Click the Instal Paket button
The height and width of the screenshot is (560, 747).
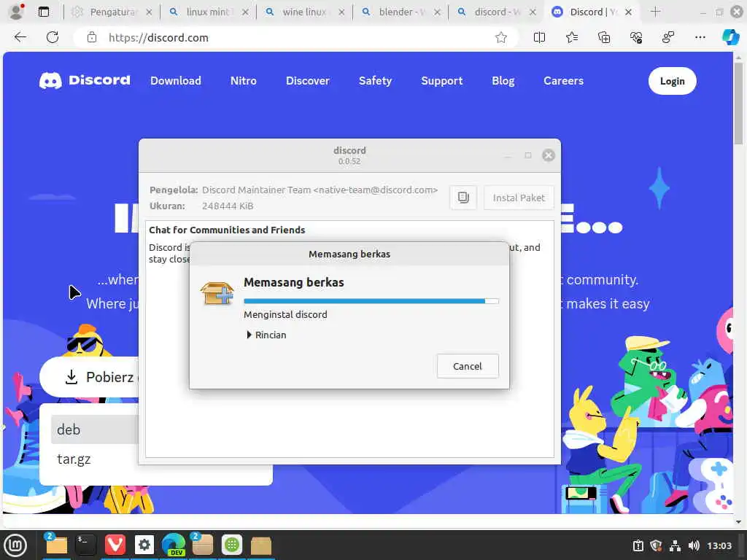click(519, 197)
